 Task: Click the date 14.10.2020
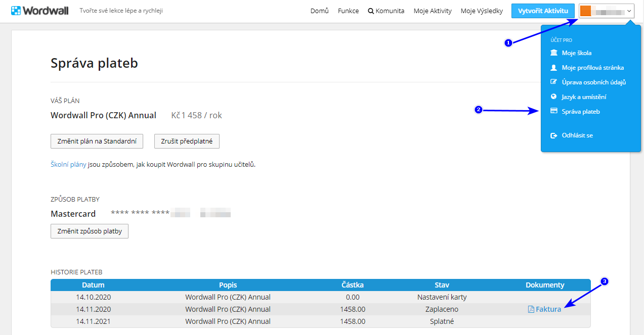[x=93, y=297]
